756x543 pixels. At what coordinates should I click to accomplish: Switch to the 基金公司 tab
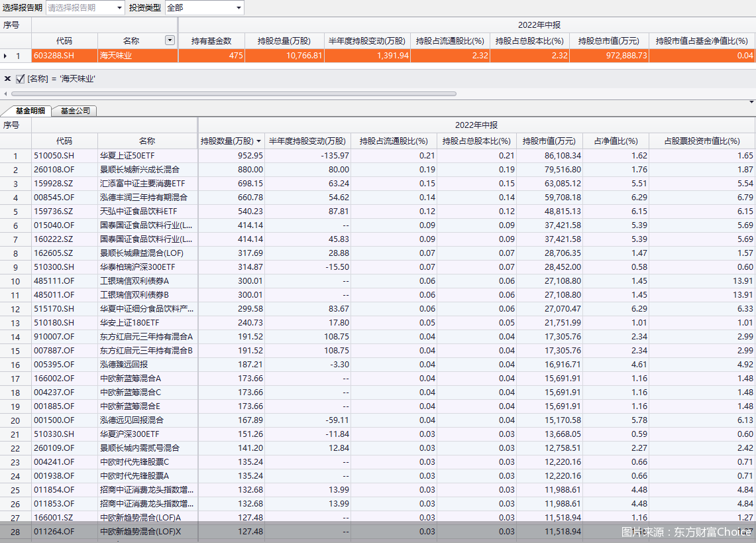[x=75, y=111]
